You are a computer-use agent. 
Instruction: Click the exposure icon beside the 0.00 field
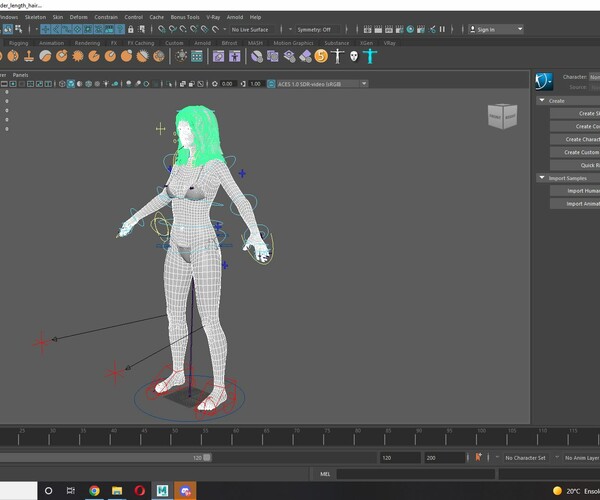click(x=215, y=84)
